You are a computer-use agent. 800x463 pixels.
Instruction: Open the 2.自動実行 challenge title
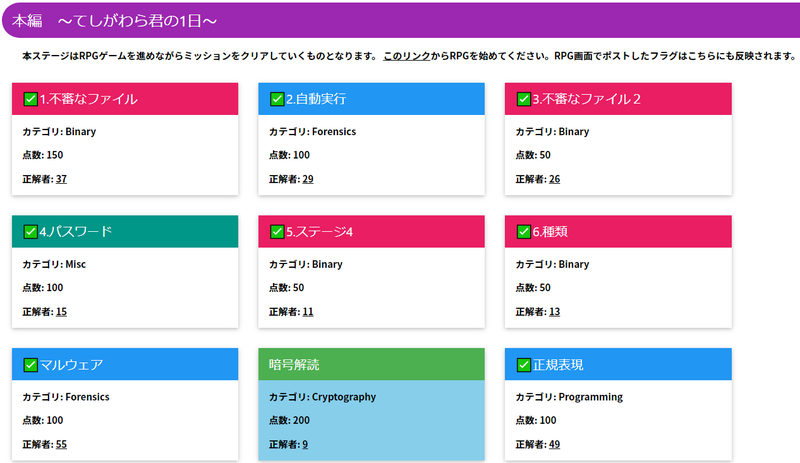316,99
